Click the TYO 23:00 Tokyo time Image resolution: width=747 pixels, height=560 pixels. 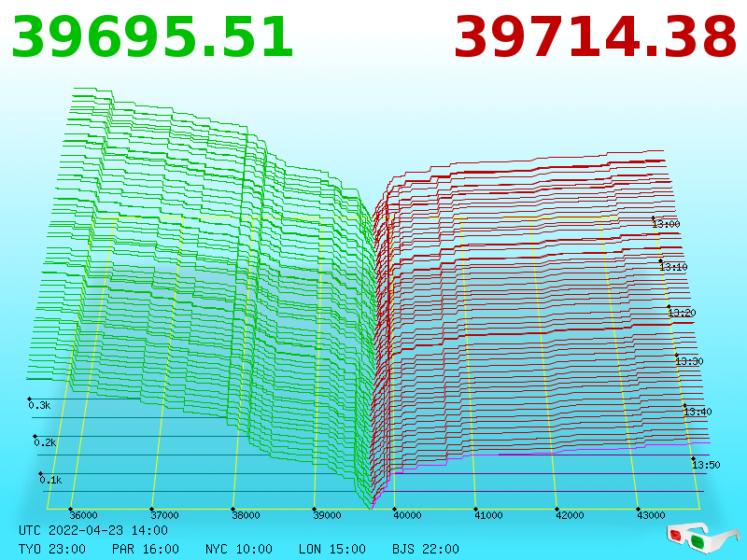click(52, 549)
